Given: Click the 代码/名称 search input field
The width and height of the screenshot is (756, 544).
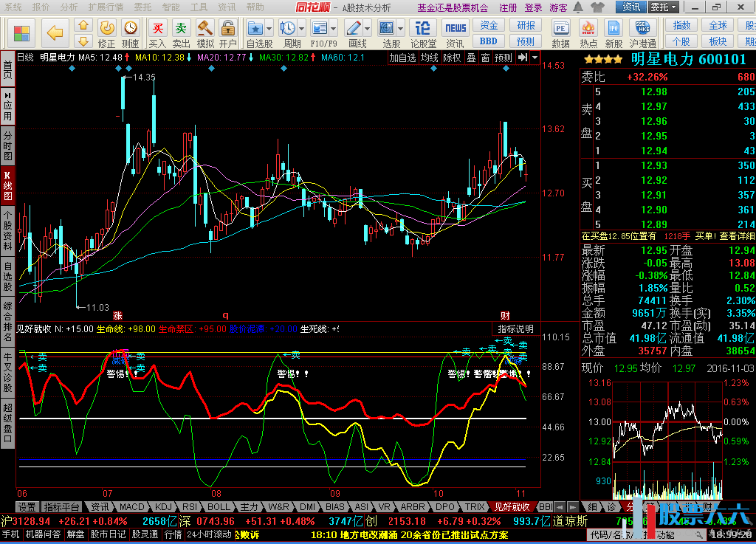Looking at the screenshot, I should 646,534.
